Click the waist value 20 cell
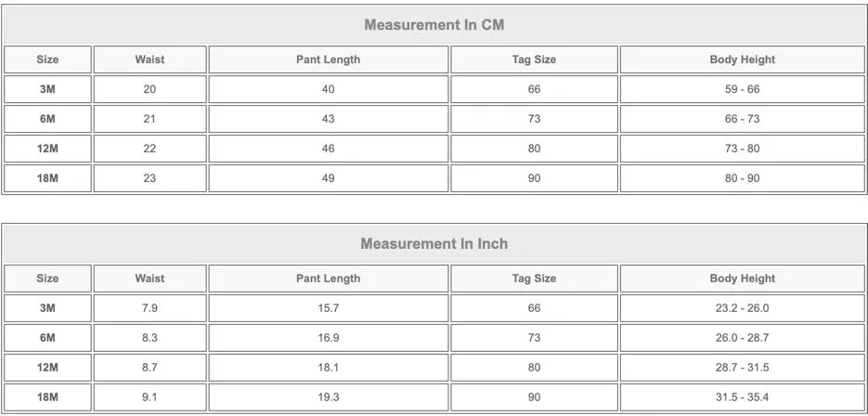 click(150, 89)
